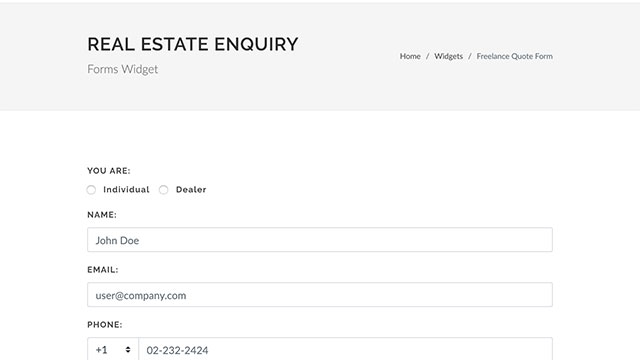Go to Home breadcrumb link

[x=410, y=56]
